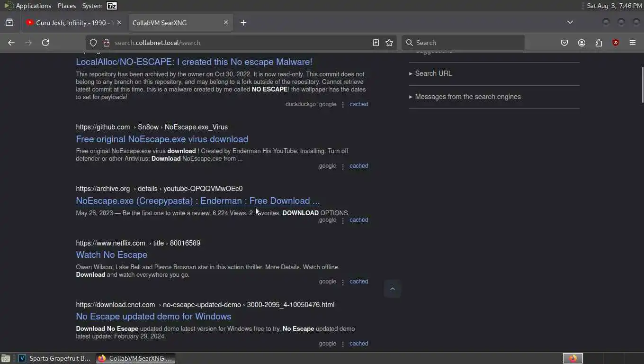Open options dots for LocalAlloc NO-ESCAPE result
The height and width of the screenshot is (364, 644).
tap(343, 105)
